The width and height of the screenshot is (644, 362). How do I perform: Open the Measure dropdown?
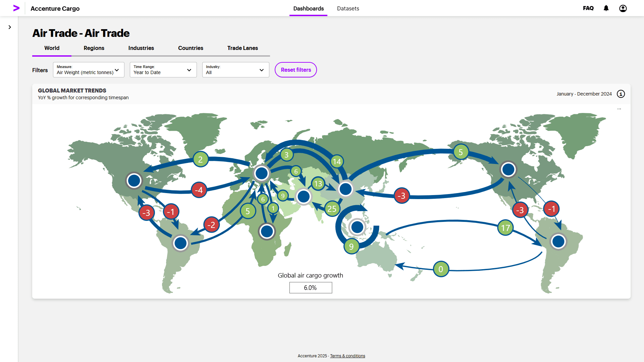(89, 70)
